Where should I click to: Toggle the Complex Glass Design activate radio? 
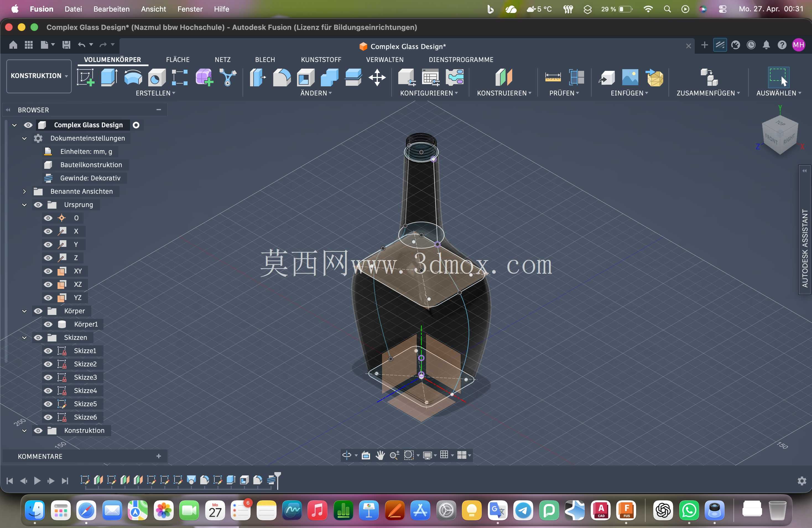pyautogui.click(x=136, y=125)
